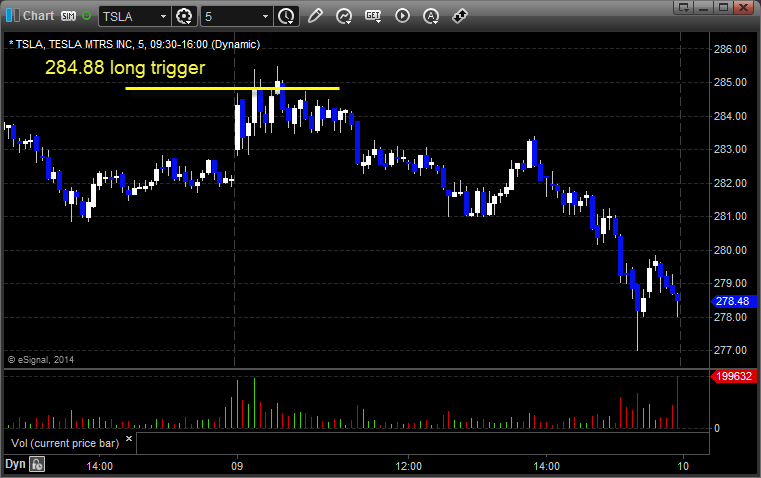Open the alerts A icon menu
Image resolution: width=761 pixels, height=478 pixels.
(431, 16)
